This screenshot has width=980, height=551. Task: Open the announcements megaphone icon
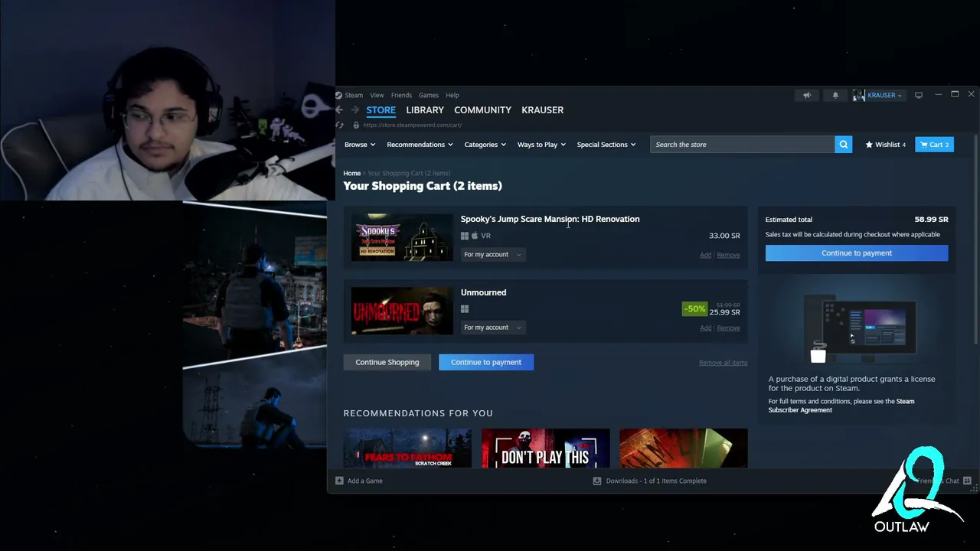coord(807,95)
